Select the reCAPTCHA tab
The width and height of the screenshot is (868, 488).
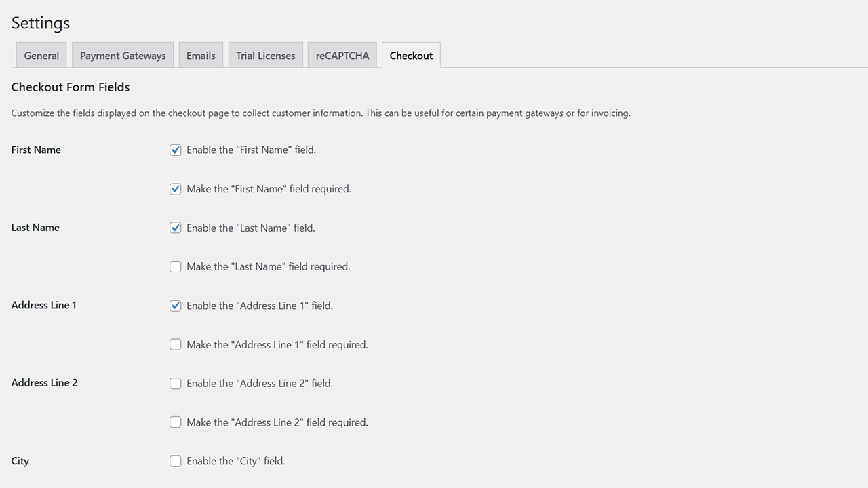[x=342, y=56]
